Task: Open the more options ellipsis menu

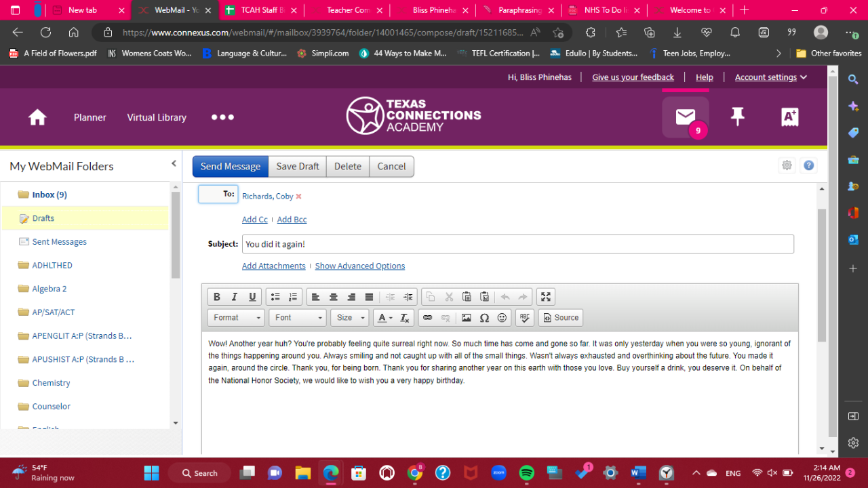Action: (x=222, y=117)
